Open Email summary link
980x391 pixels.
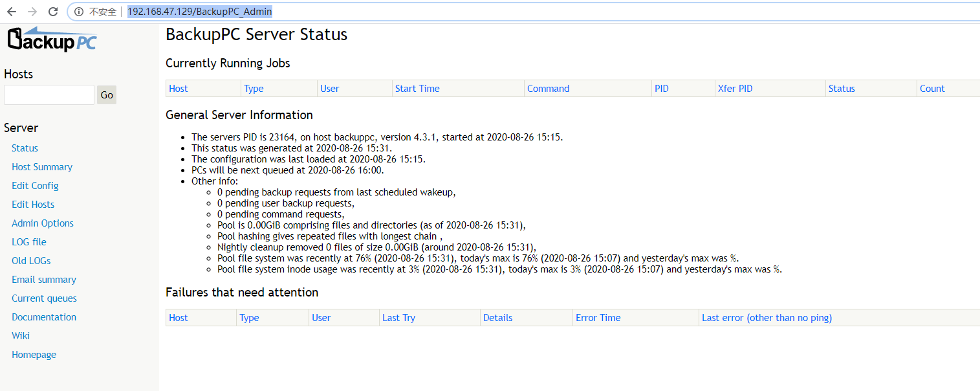44,280
